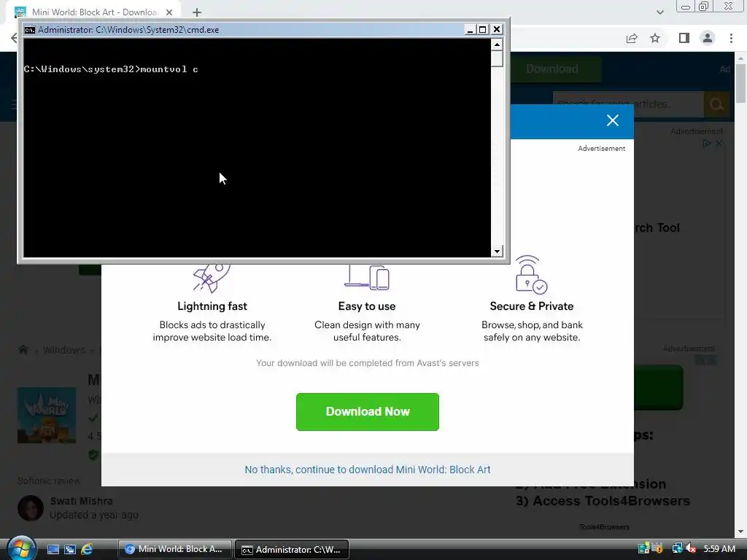Click the Easy to use devices icon
The width and height of the screenshot is (747, 560).
[367, 277]
